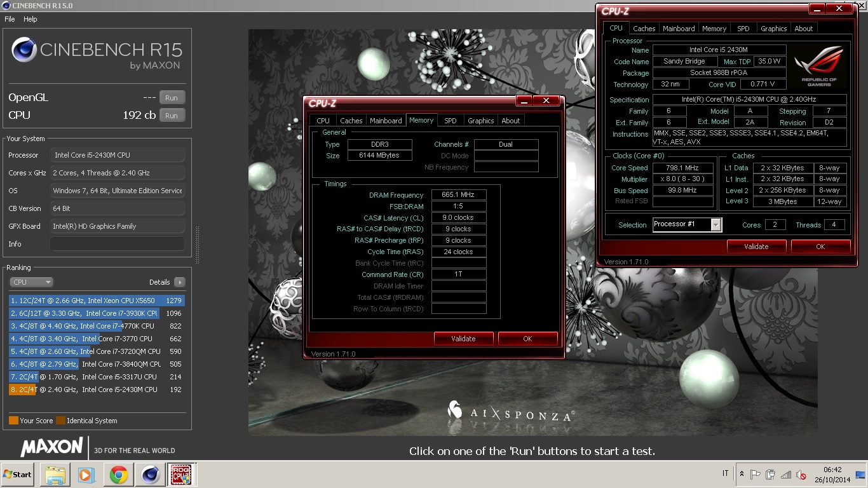The width and height of the screenshot is (868, 488).
Task: Select Core i7-3770 ranking row
Action: point(97,339)
